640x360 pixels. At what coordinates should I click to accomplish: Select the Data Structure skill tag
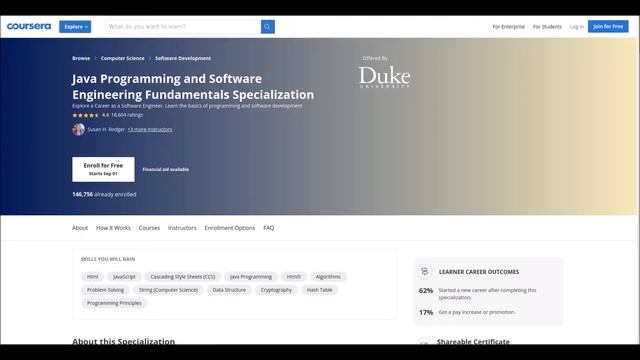tap(229, 290)
